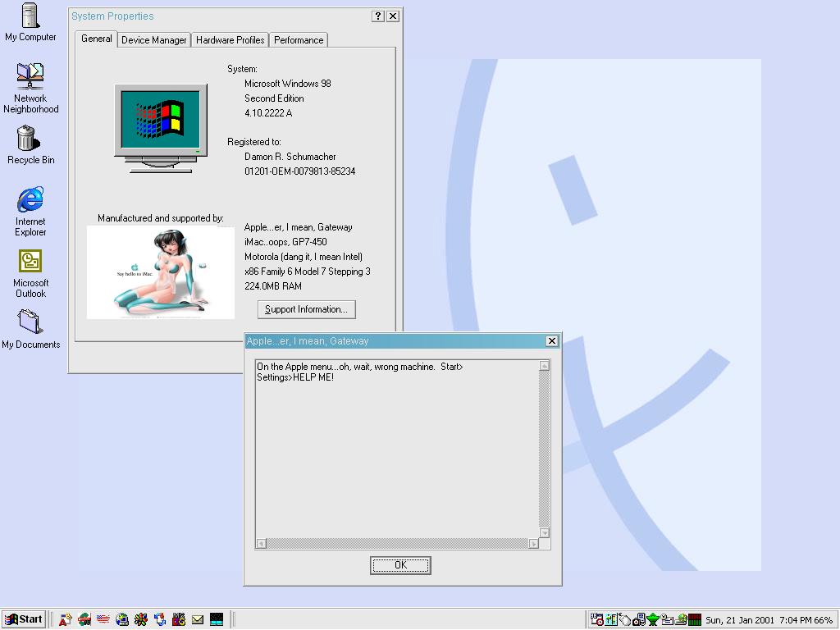
Task: Click the vertical scrollbar down arrow
Action: click(x=544, y=532)
